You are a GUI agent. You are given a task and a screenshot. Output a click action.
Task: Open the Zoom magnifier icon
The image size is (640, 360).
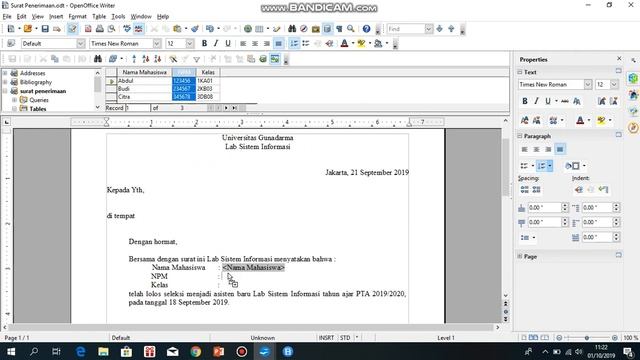click(x=351, y=29)
